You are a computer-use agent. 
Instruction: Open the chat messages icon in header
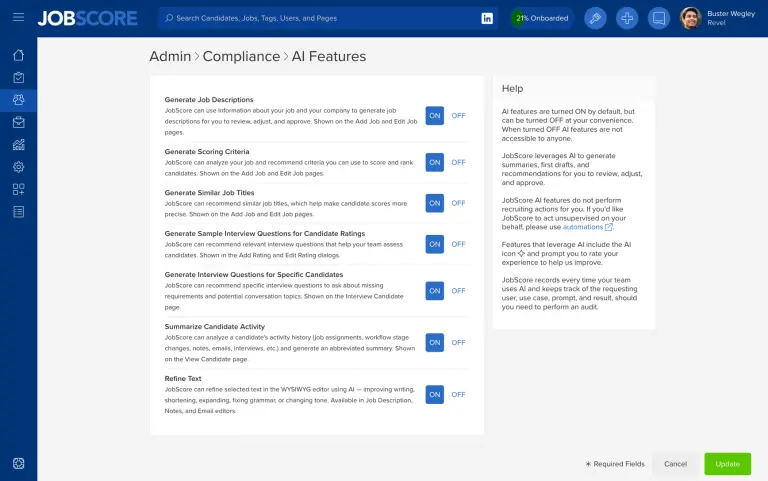point(659,18)
